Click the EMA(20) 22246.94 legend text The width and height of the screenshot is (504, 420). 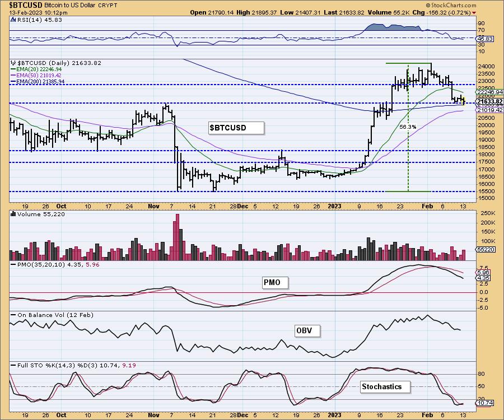tap(39, 69)
